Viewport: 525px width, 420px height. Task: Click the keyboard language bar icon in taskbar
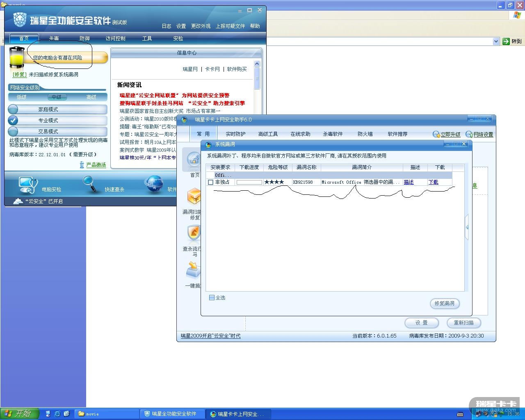tap(460, 414)
